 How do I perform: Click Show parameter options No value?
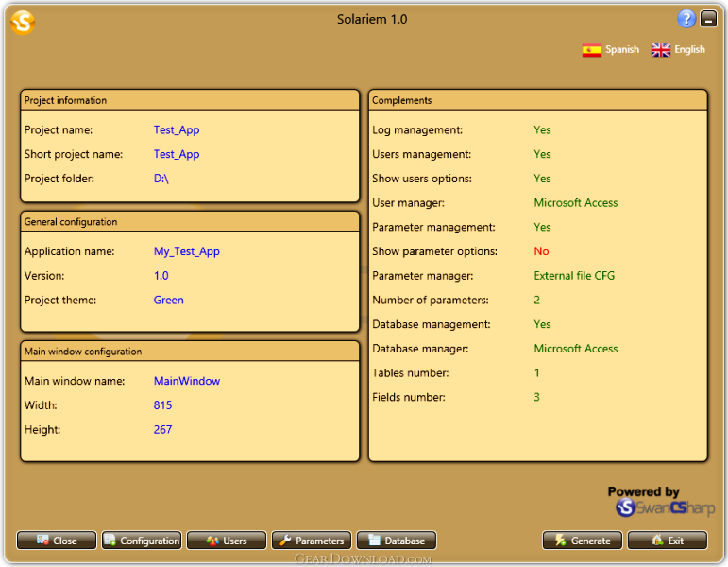click(541, 251)
